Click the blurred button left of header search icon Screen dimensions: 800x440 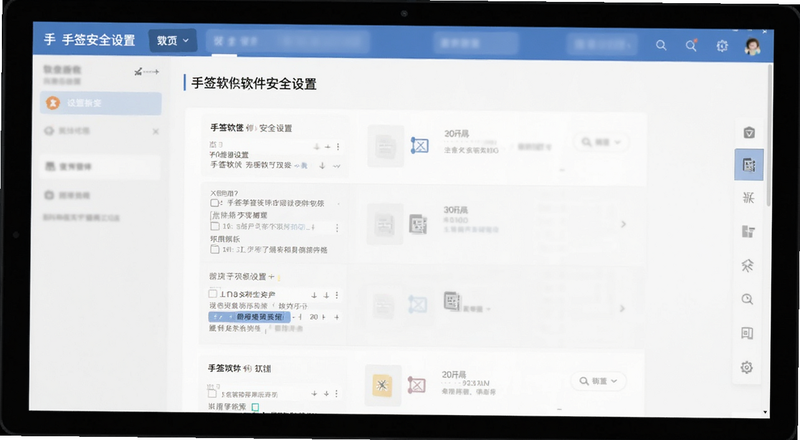[602, 44]
